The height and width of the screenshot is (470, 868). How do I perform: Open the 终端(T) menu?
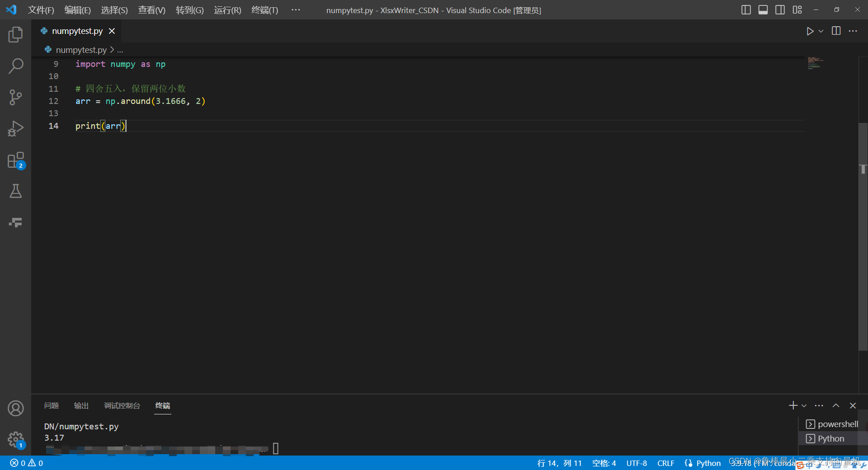coord(265,10)
